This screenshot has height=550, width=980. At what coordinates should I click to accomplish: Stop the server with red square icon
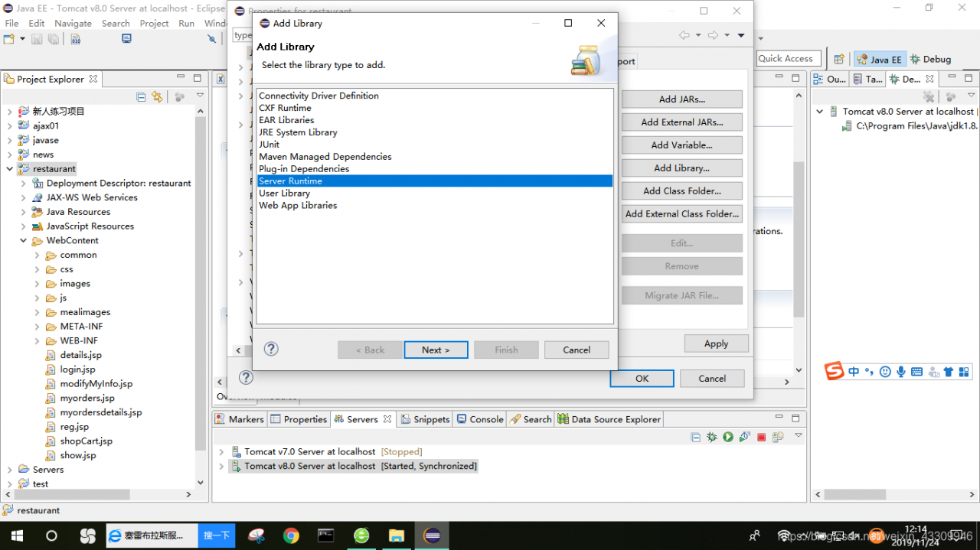(x=761, y=438)
